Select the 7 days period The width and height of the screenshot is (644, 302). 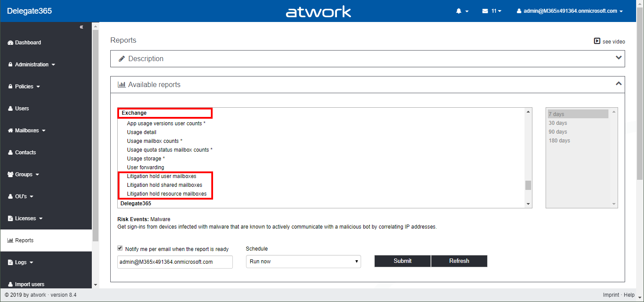[578, 114]
